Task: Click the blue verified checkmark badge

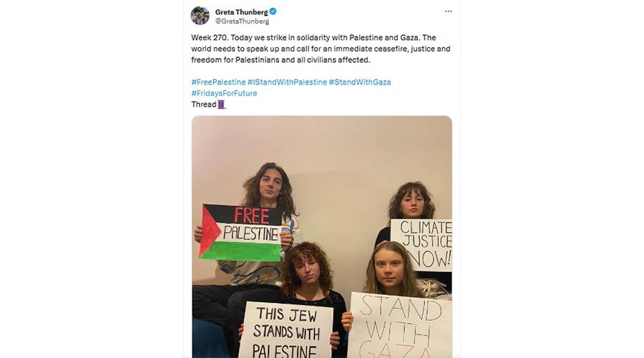Action: (x=273, y=11)
